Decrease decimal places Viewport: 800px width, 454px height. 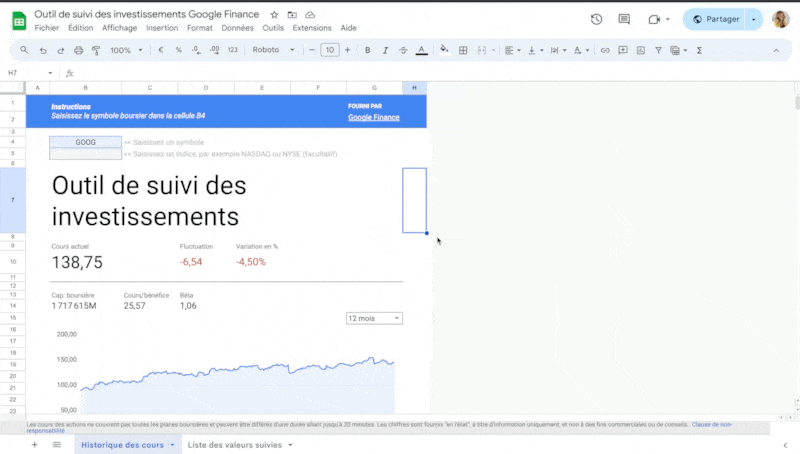(196, 50)
